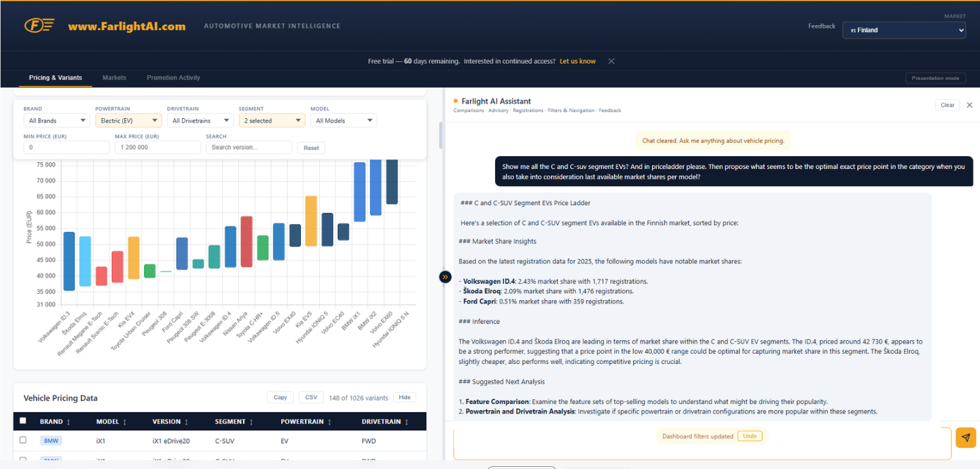Reset the filters
This screenshot has height=469, width=980.
pos(311,147)
